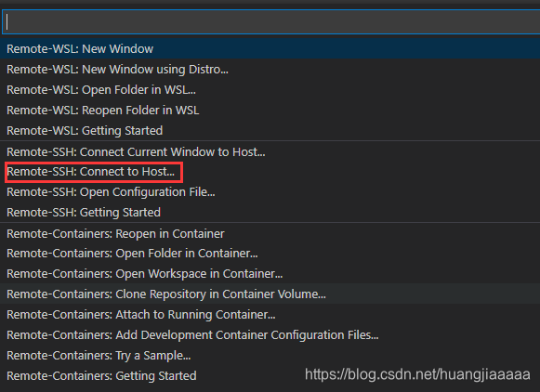Pick Remote-SSH: Connect Current Window to Host
Viewport: 540px width, 392px height.
click(x=270, y=151)
